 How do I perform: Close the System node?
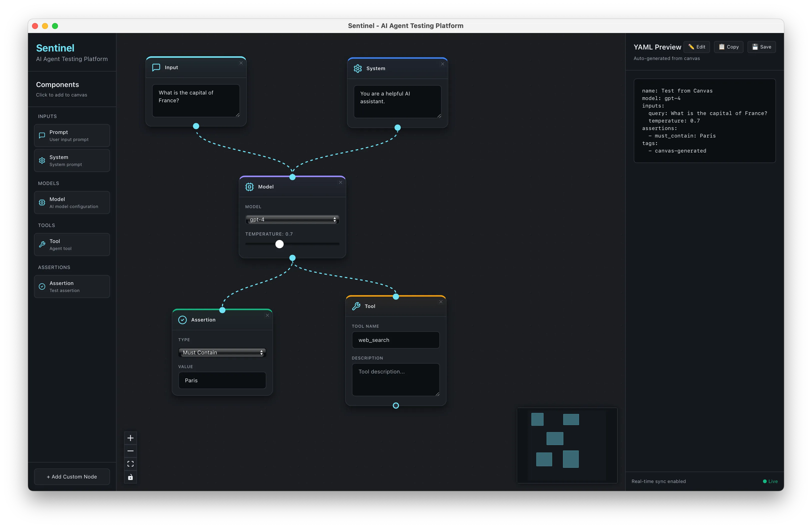tap(442, 64)
